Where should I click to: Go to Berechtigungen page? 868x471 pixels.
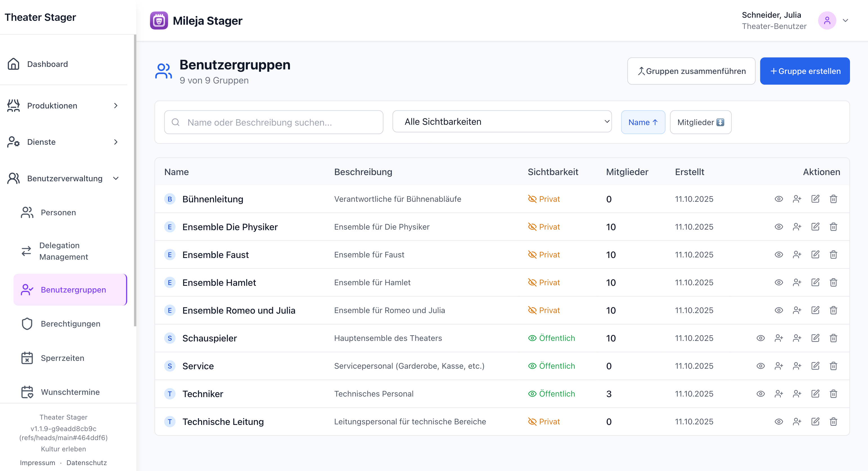pos(70,323)
